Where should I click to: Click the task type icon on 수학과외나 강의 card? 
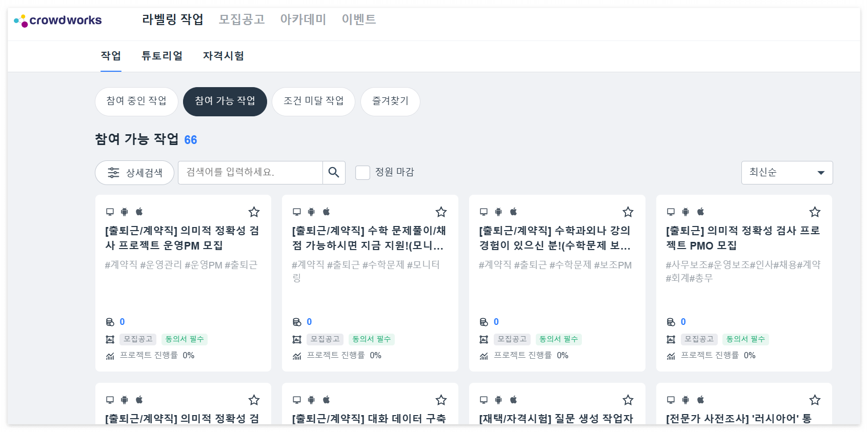click(x=483, y=339)
